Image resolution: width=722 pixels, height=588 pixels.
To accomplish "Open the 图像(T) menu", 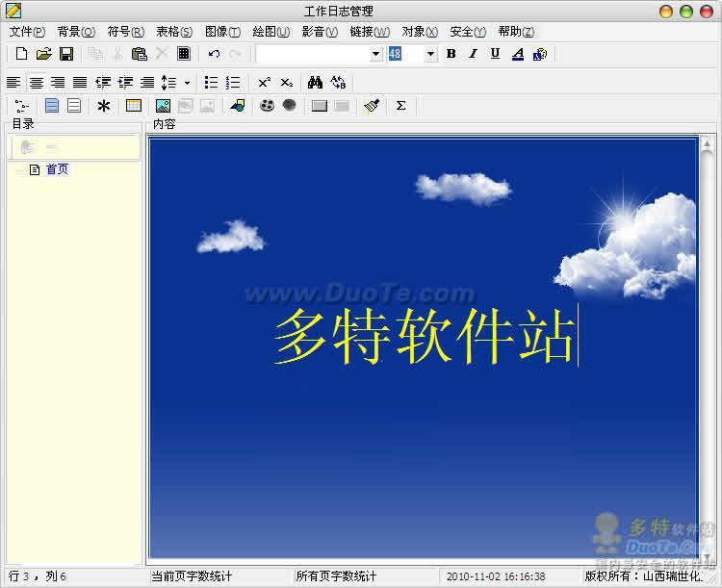I will (222, 32).
